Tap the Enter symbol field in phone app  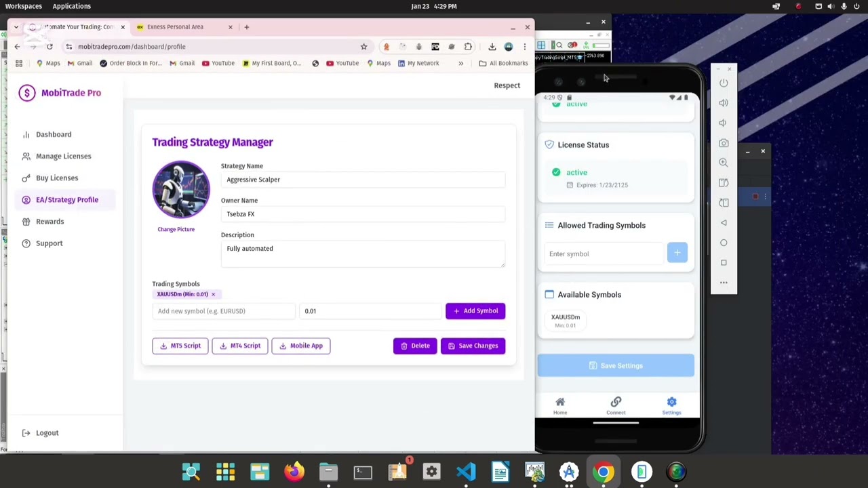[605, 253]
